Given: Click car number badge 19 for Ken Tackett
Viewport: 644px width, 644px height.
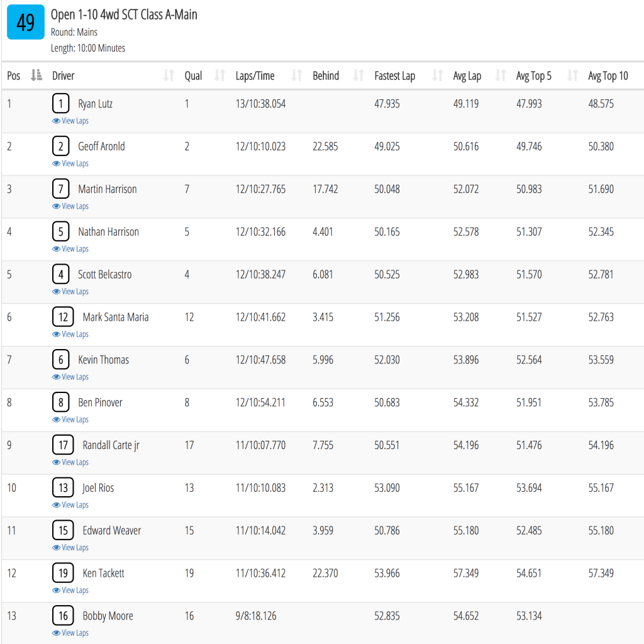Looking at the screenshot, I should tap(63, 574).
